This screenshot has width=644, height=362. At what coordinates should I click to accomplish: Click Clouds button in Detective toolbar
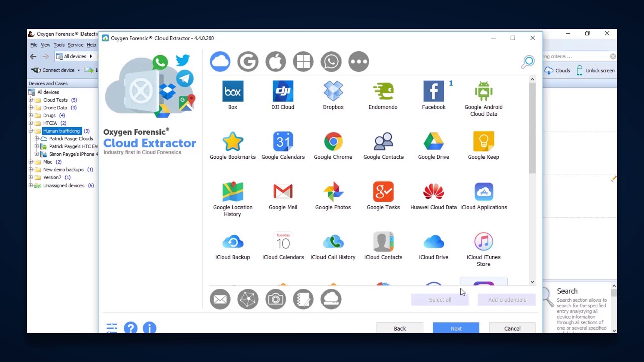pos(557,71)
